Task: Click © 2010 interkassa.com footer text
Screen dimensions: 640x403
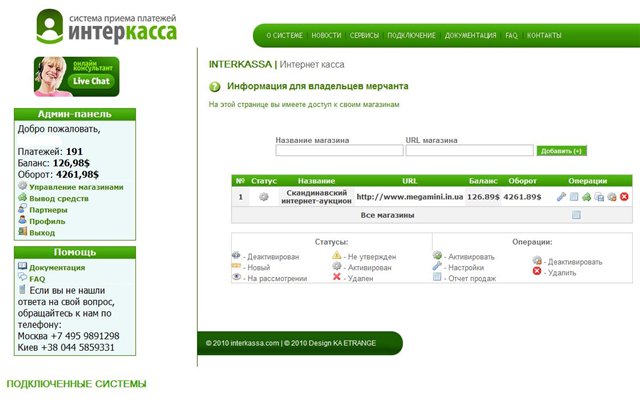Action: pos(242,343)
